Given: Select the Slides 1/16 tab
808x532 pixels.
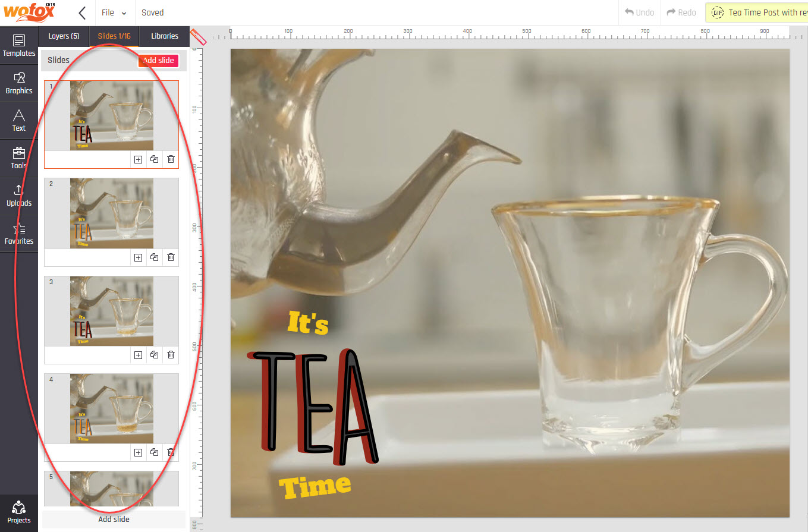Looking at the screenshot, I should (114, 36).
